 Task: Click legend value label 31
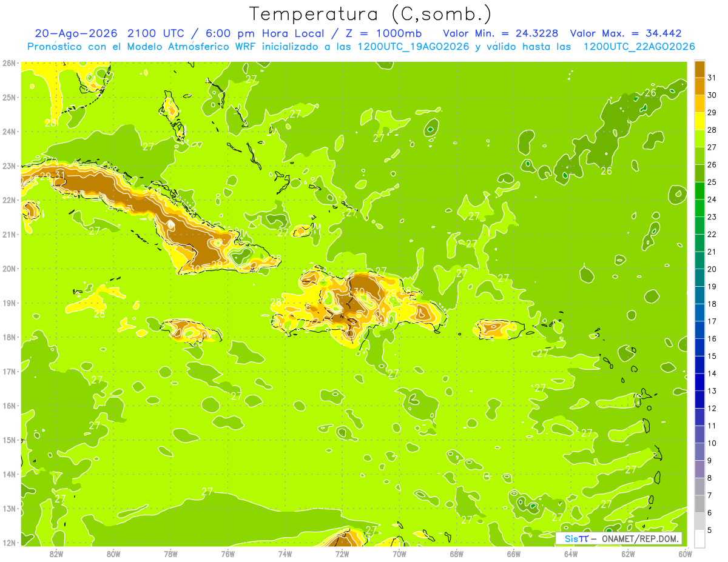[712, 78]
